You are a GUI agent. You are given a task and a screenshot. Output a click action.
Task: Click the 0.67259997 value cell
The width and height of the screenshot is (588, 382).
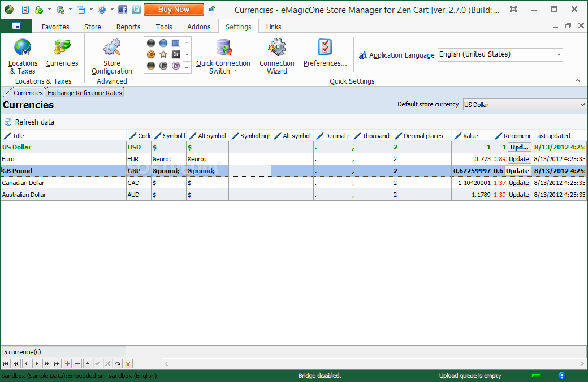tap(472, 171)
